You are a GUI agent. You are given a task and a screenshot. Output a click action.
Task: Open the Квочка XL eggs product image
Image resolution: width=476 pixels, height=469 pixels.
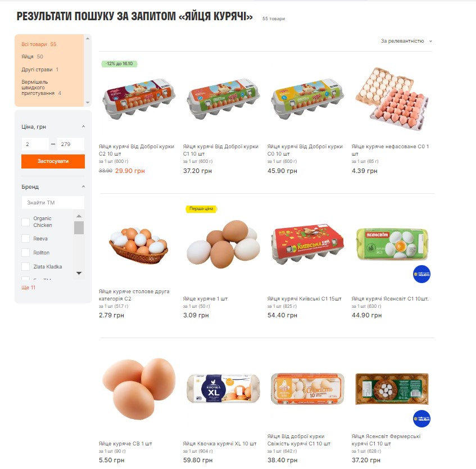point(223,389)
